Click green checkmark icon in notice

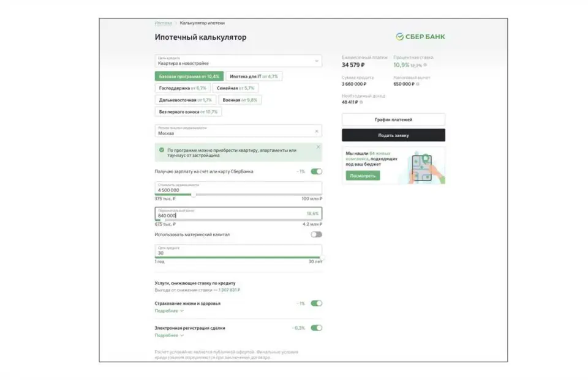pyautogui.click(x=162, y=150)
